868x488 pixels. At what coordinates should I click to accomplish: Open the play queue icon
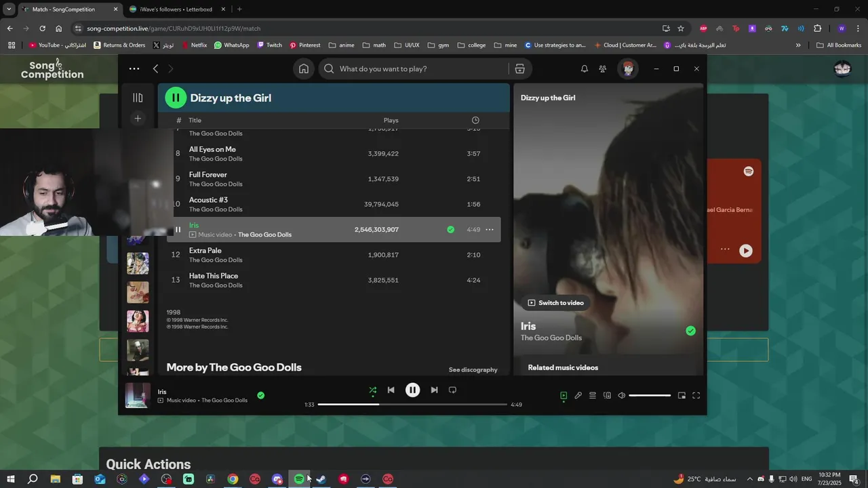pos(592,395)
